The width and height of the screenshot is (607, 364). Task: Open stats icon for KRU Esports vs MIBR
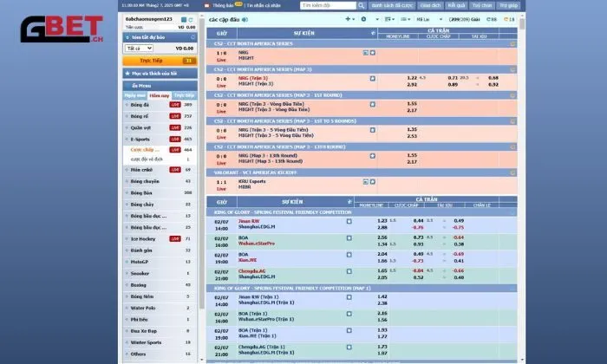[x=365, y=182]
